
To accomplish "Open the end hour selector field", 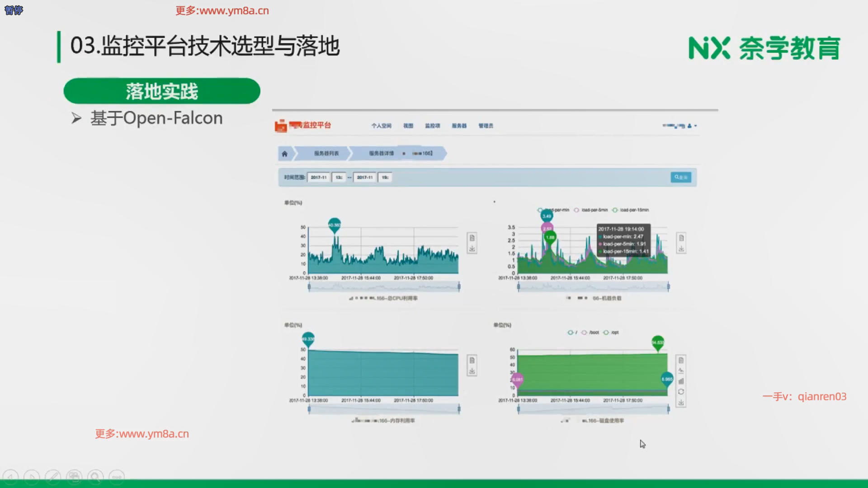I will [x=385, y=178].
